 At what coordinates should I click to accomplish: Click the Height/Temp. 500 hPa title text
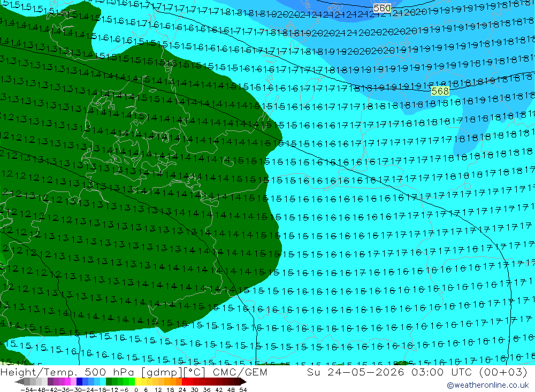click(69, 372)
